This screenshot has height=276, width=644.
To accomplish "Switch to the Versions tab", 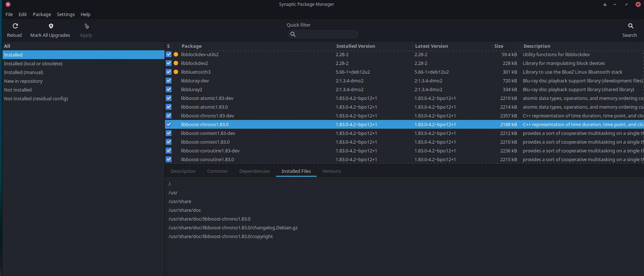I will point(332,171).
